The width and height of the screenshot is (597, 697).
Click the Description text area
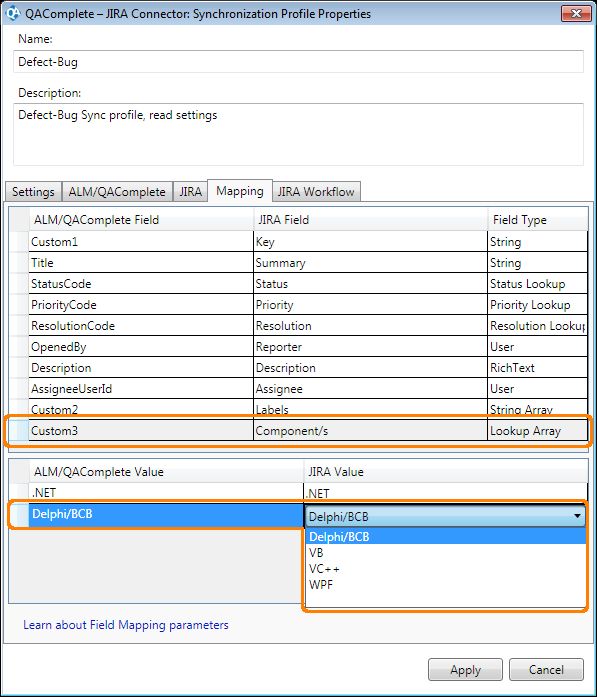tap(298, 134)
